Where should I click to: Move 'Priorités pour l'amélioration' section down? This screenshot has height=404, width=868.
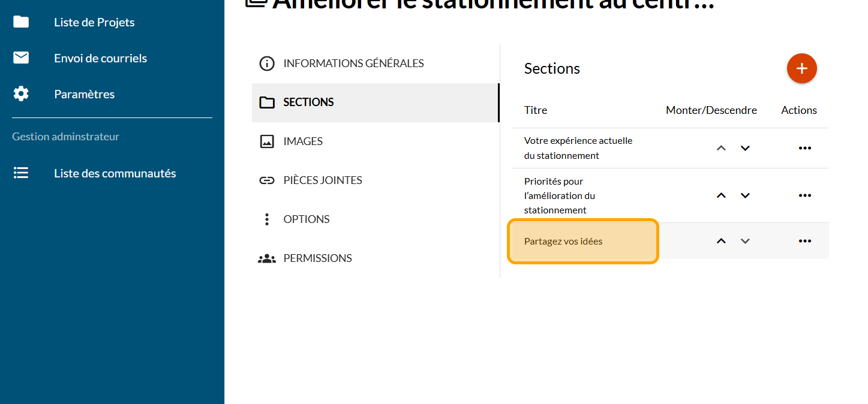point(745,195)
